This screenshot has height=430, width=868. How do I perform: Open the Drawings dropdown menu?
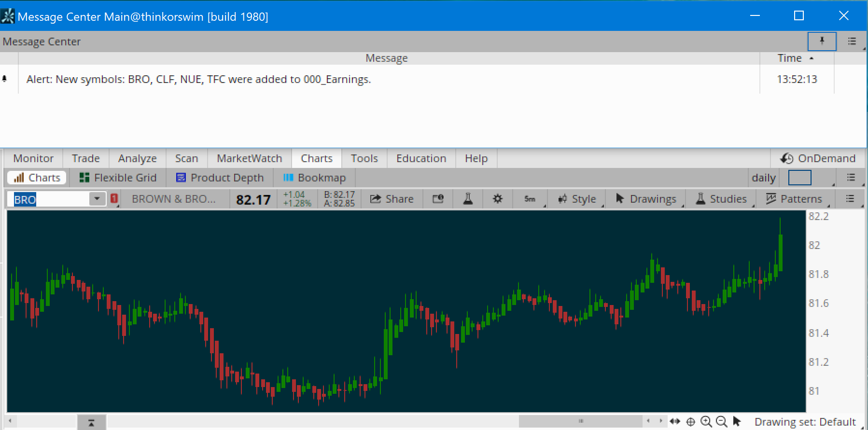coord(646,199)
